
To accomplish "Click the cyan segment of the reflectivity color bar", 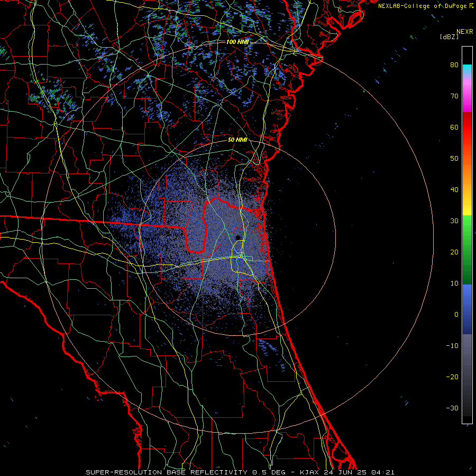I will coord(467,69).
